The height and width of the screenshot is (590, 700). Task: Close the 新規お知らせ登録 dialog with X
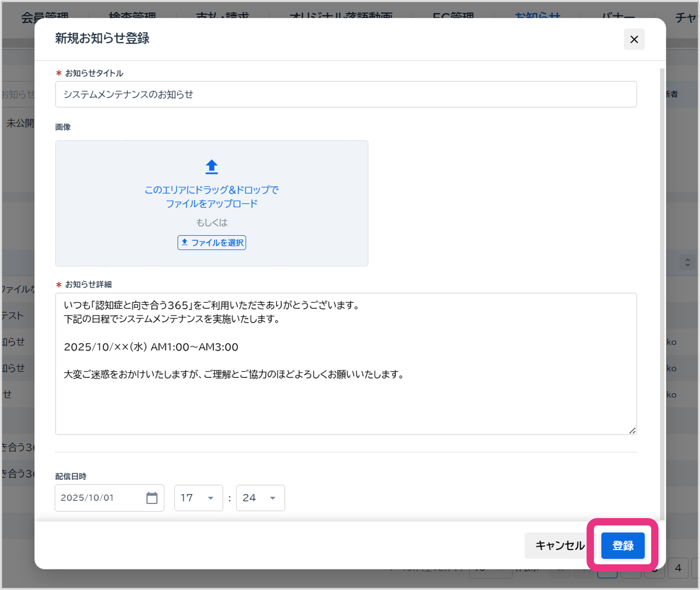coord(634,39)
